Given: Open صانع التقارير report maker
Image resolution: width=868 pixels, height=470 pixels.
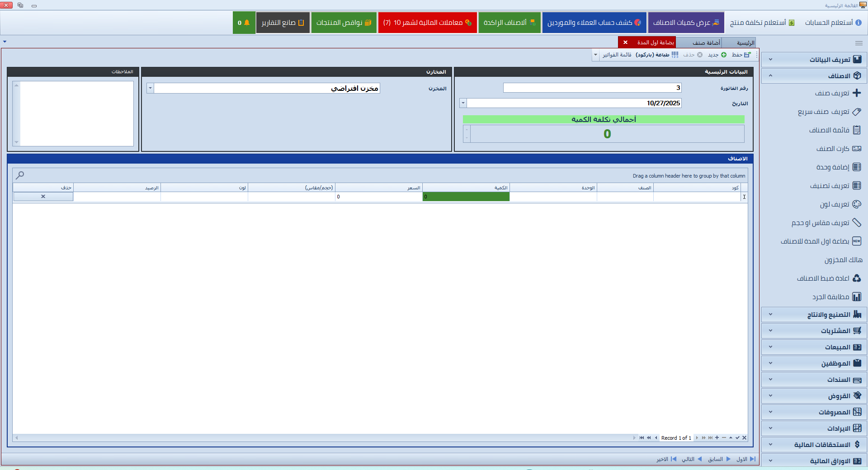Looking at the screenshot, I should 283,23.
